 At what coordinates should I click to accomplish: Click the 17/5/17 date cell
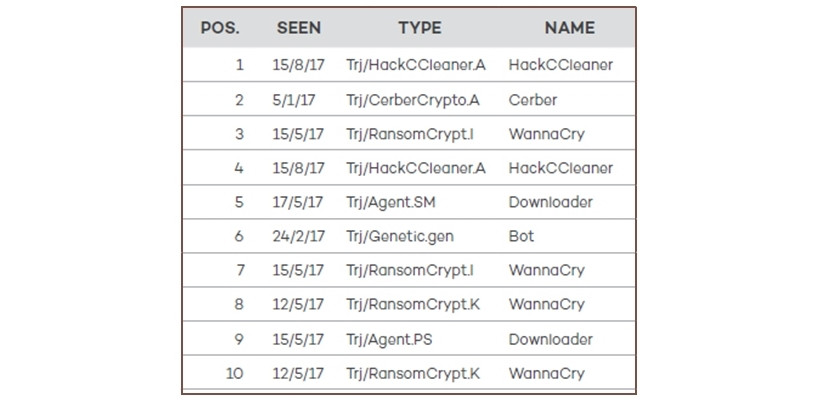pyautogui.click(x=298, y=202)
